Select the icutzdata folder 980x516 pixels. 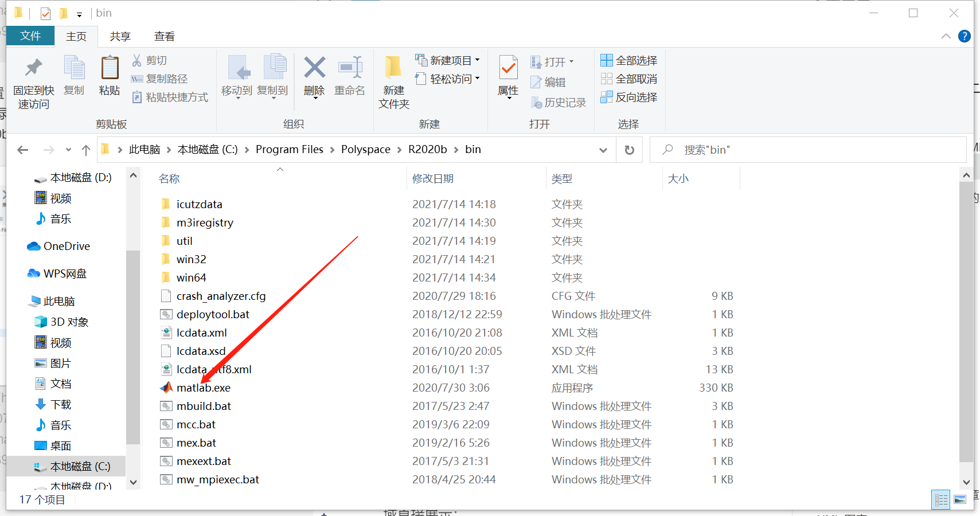pyautogui.click(x=199, y=204)
